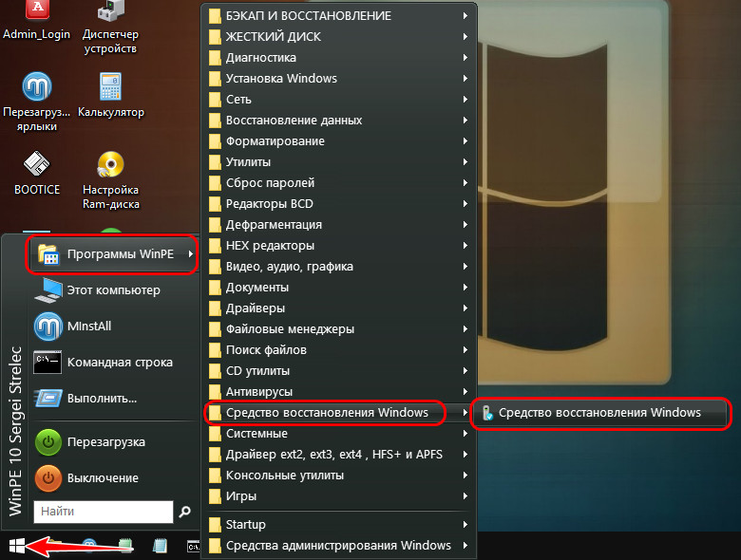Expand the Сеть submenu arrow
The image size is (741, 560).
(465, 99)
